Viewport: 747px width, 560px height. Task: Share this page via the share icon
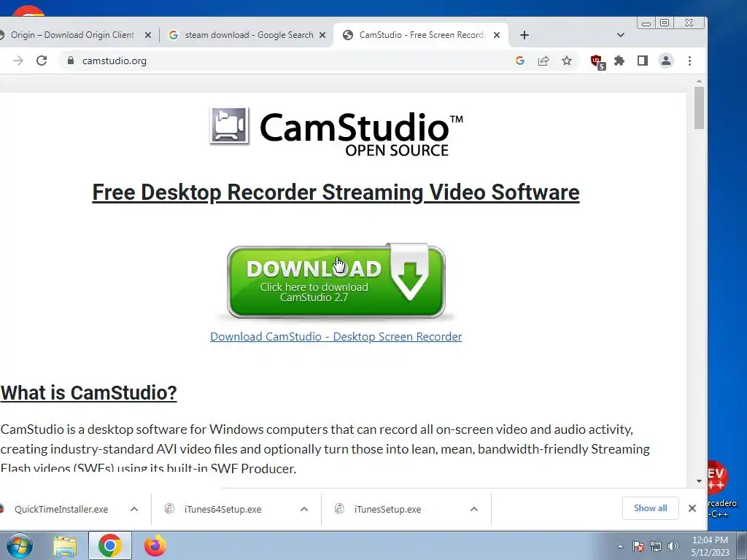543,61
